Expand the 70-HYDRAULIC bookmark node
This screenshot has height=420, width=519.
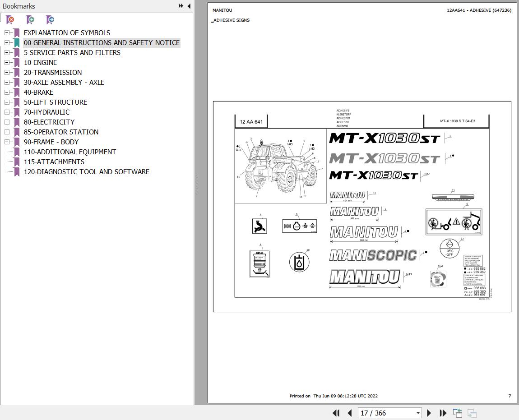click(7, 112)
